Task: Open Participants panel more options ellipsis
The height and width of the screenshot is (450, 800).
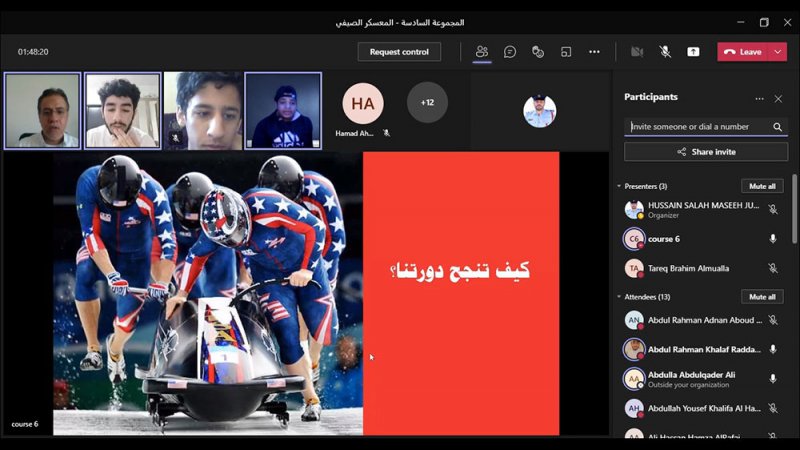Action: point(759,98)
